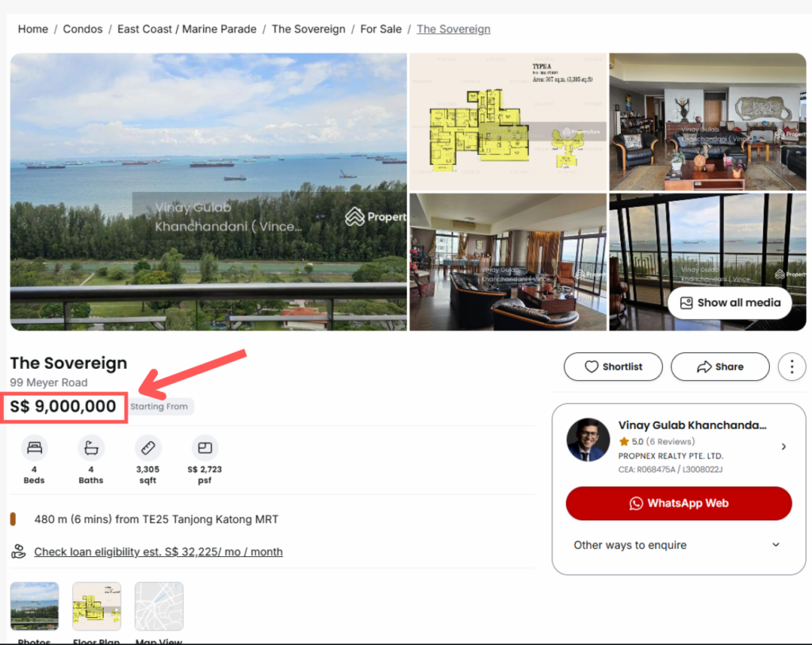
Task: Open Check loan eligibility link
Action: point(159,551)
